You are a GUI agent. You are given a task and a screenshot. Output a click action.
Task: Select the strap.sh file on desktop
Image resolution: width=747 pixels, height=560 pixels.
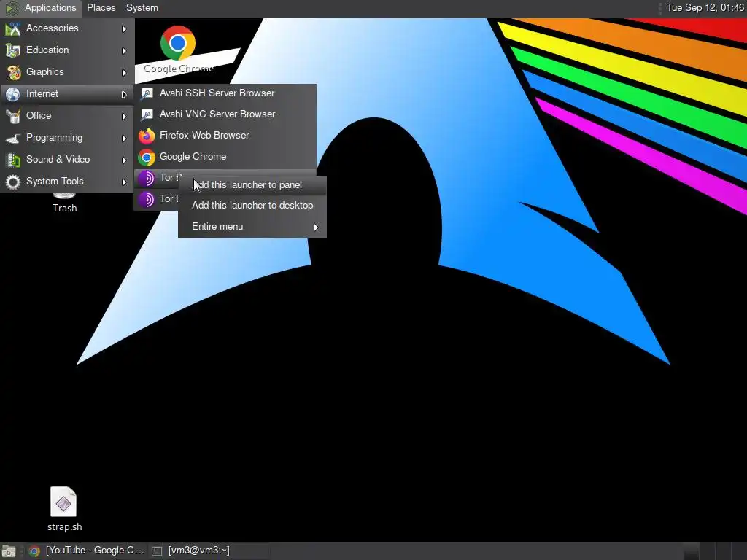(x=64, y=509)
